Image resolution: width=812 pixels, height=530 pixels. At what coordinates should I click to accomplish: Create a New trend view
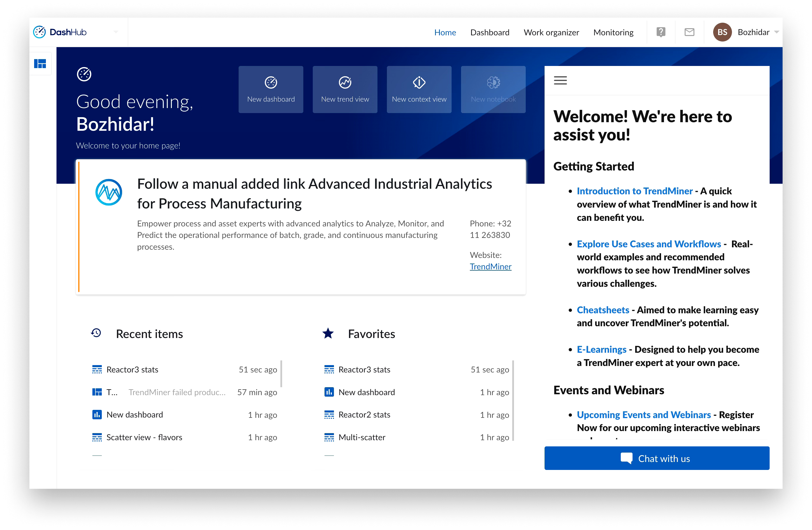[345, 90]
